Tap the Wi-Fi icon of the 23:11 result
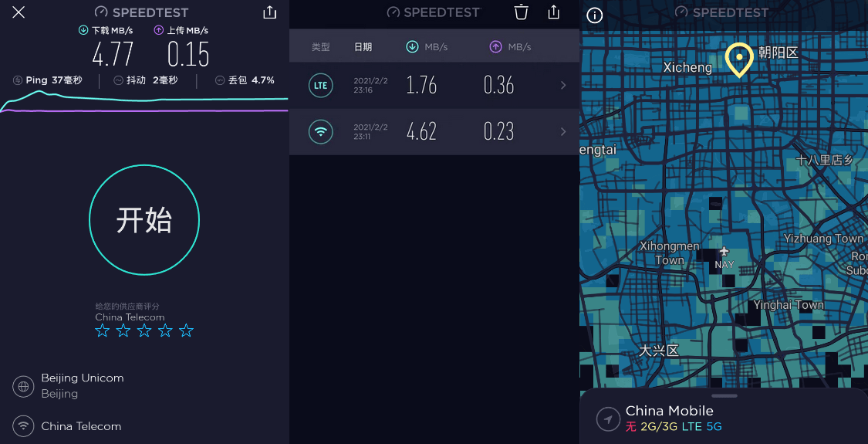The width and height of the screenshot is (868, 444). click(320, 132)
